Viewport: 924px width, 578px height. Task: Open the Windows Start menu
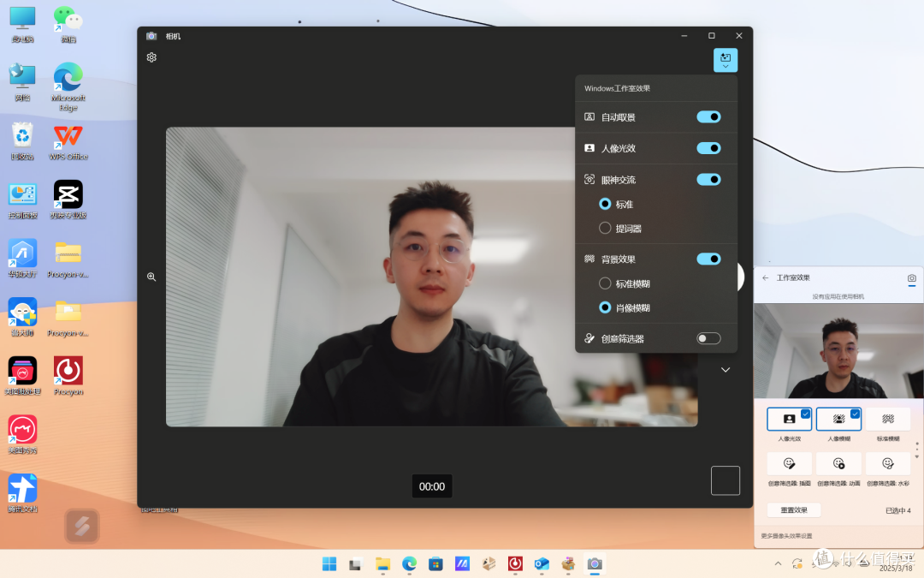[329, 564]
